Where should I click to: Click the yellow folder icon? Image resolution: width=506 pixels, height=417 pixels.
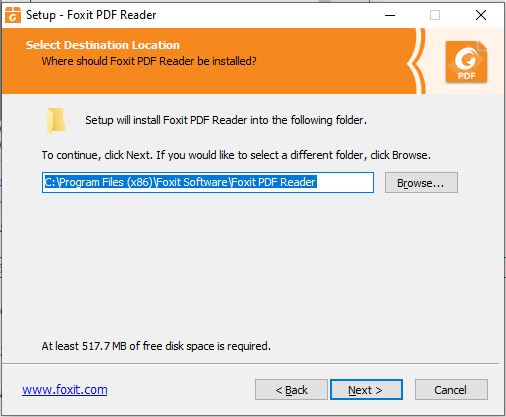point(56,120)
